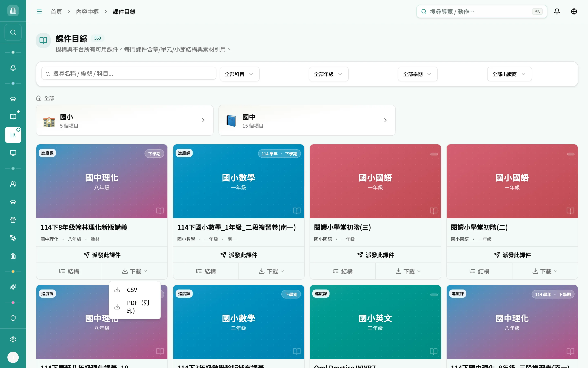Open the backpack sidebar icon
This screenshot has width=588, height=368.
pyautogui.click(x=13, y=256)
